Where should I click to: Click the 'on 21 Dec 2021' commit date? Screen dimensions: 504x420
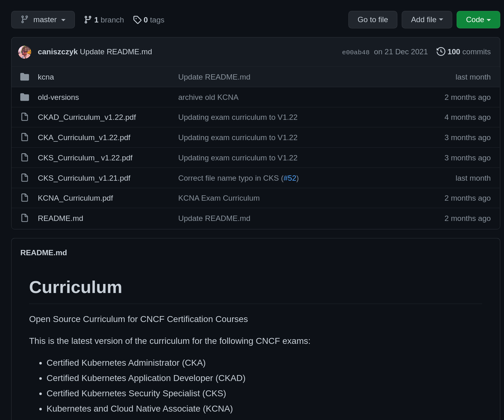(401, 52)
